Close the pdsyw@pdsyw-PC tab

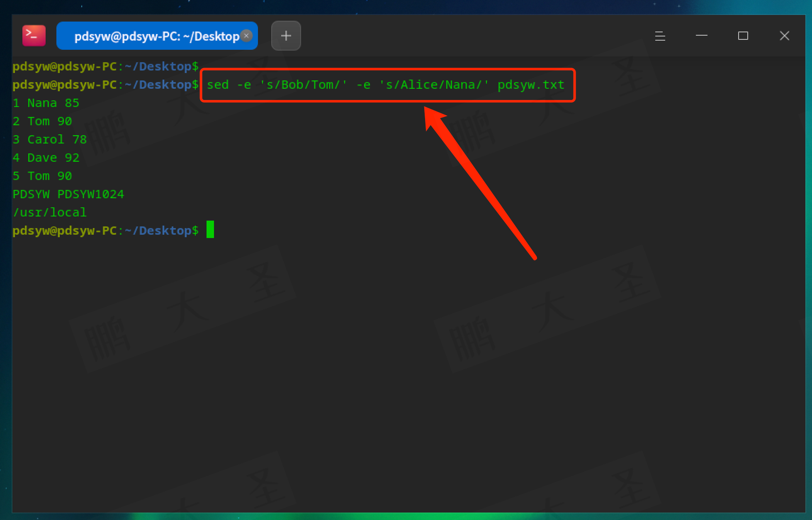pos(246,36)
